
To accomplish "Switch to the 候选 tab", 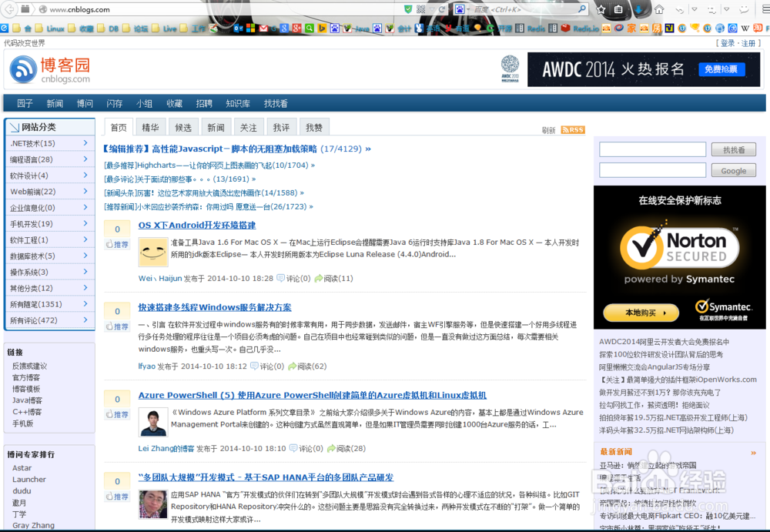I will tap(183, 127).
